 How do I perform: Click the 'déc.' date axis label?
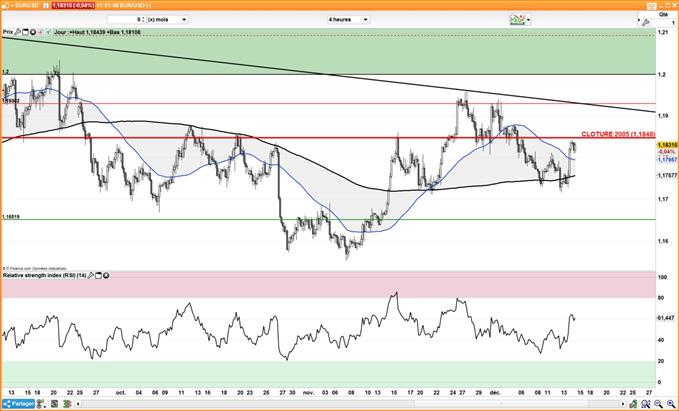click(x=495, y=393)
